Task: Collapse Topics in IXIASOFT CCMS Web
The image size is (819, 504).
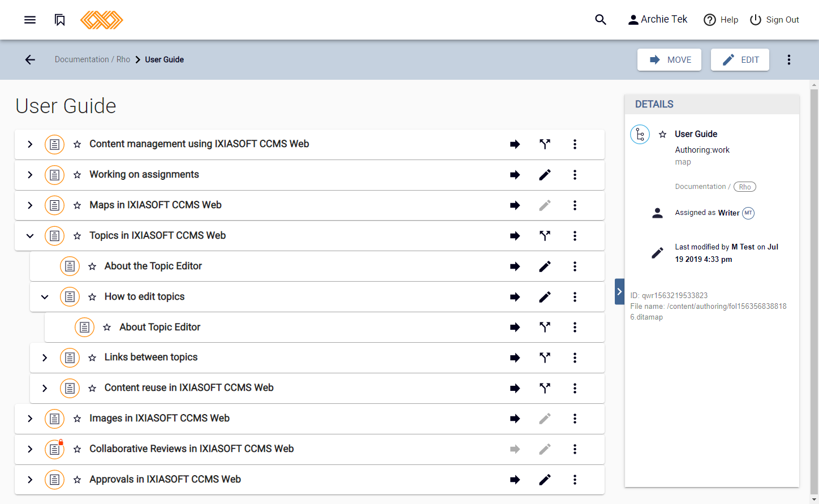Action: pyautogui.click(x=30, y=236)
